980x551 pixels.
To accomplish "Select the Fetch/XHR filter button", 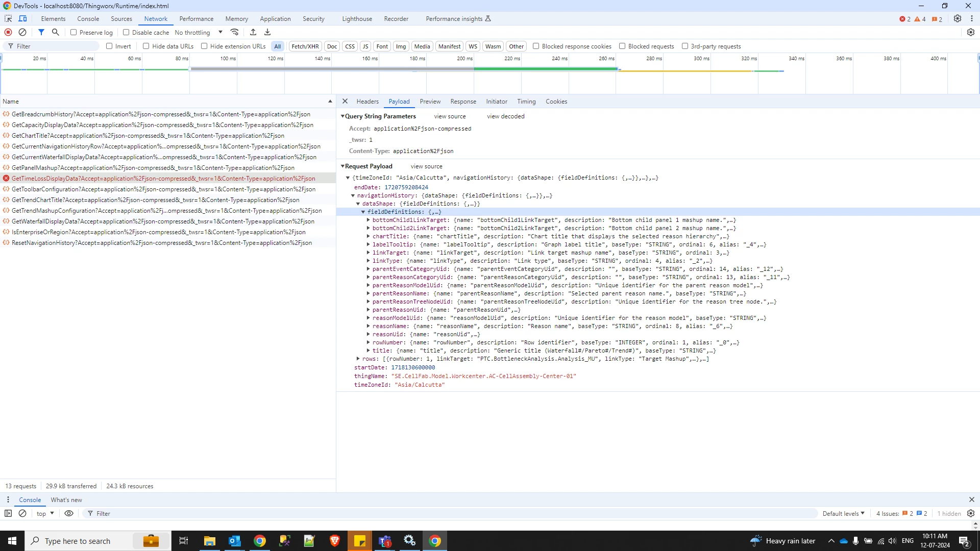I will pos(305,46).
